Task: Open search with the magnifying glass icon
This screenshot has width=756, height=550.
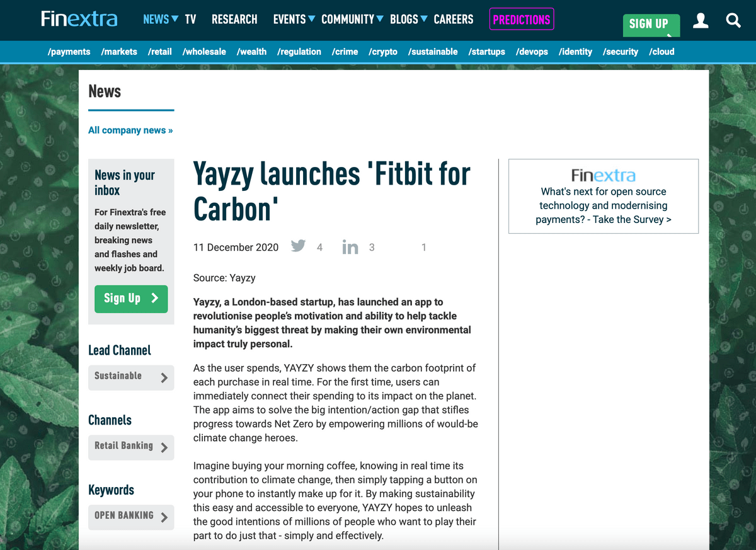Action: tap(733, 21)
